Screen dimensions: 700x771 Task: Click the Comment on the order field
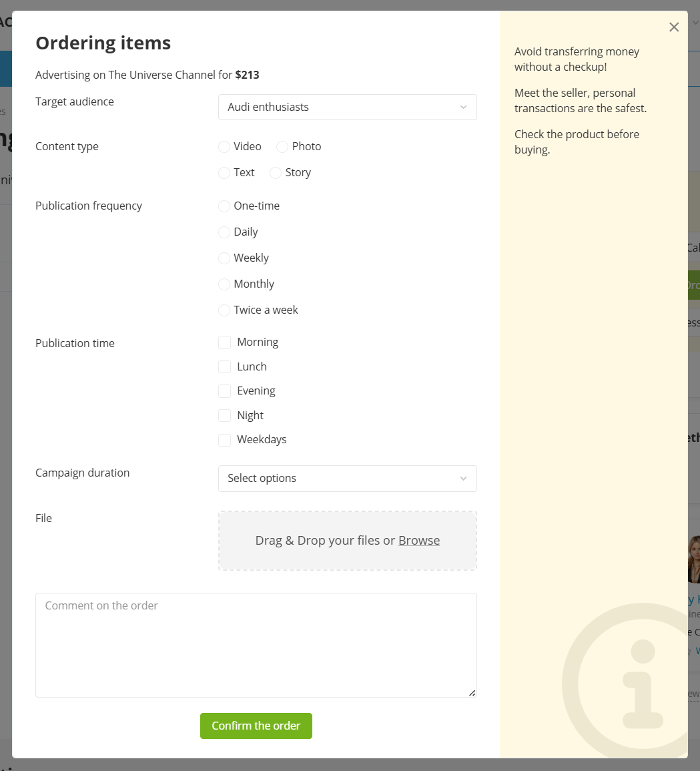click(x=256, y=645)
